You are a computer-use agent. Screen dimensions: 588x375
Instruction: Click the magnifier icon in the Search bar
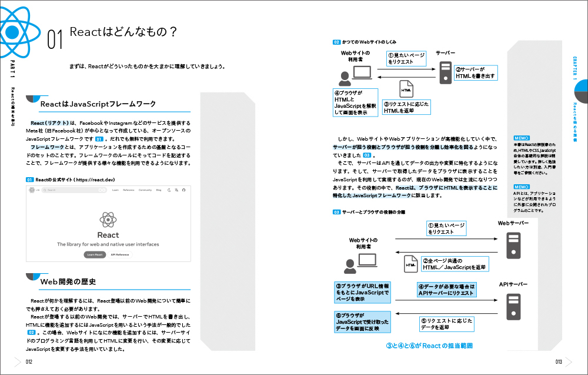[46, 190]
